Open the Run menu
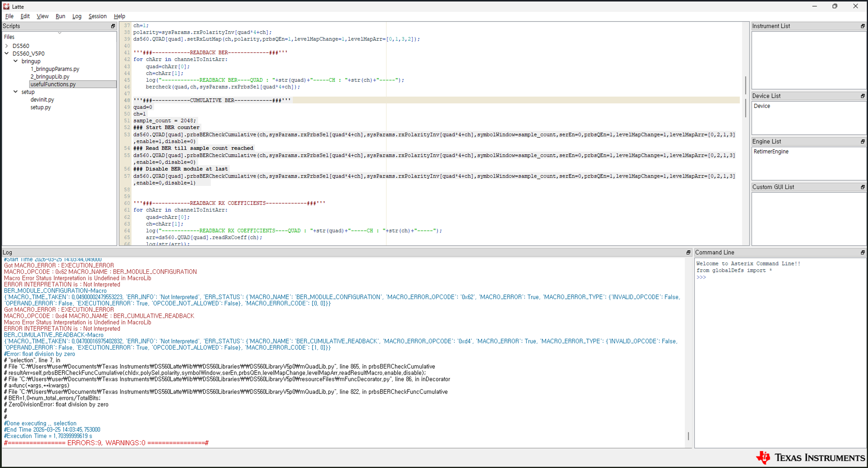 point(60,16)
